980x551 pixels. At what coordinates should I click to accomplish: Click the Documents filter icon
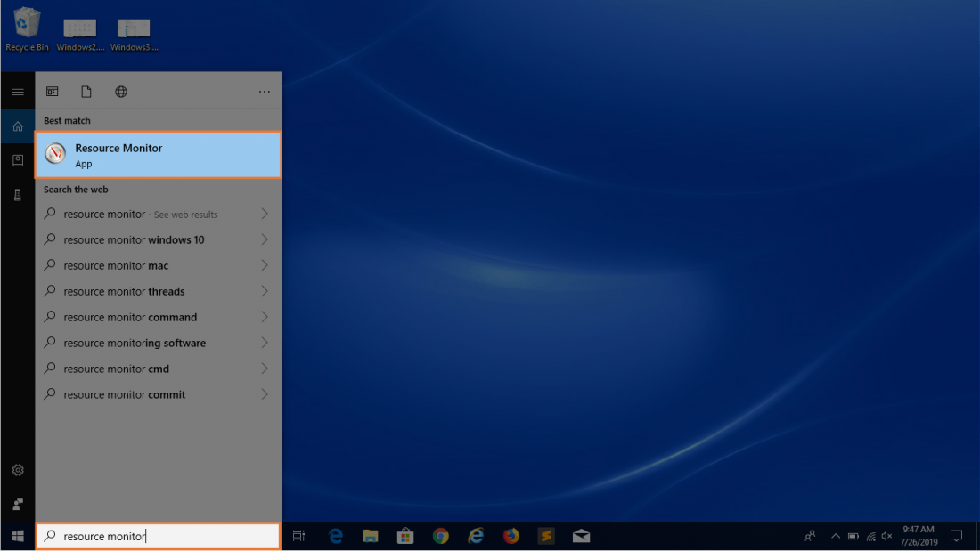(x=86, y=92)
